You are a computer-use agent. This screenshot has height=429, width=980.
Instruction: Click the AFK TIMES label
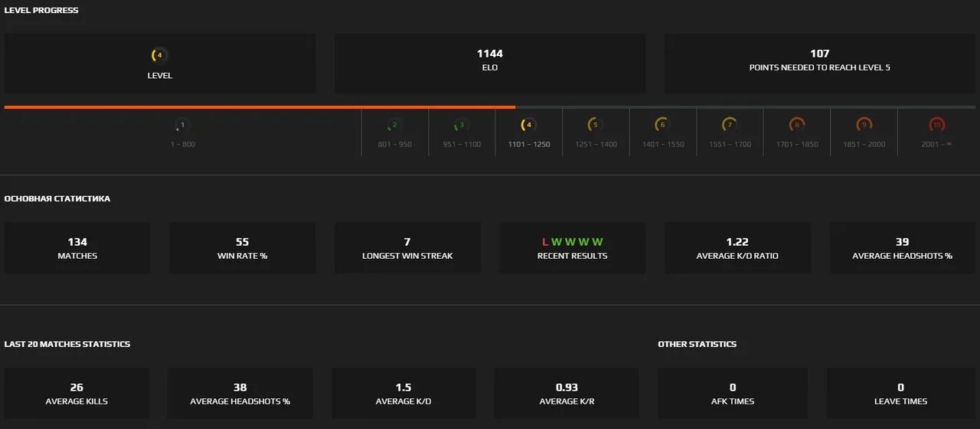pyautogui.click(x=733, y=401)
